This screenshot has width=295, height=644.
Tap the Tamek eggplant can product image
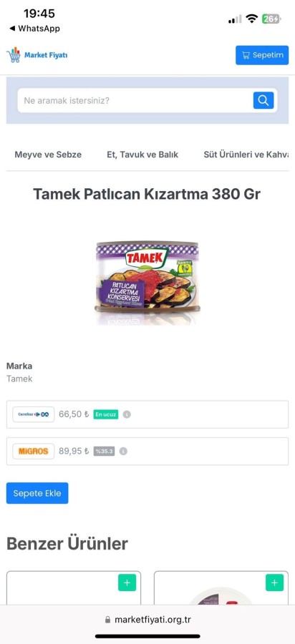pos(147,283)
